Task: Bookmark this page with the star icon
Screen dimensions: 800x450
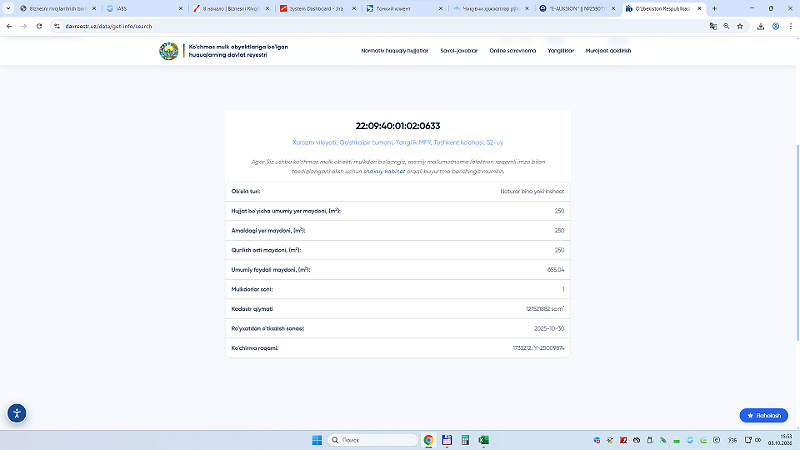Action: 740,26
